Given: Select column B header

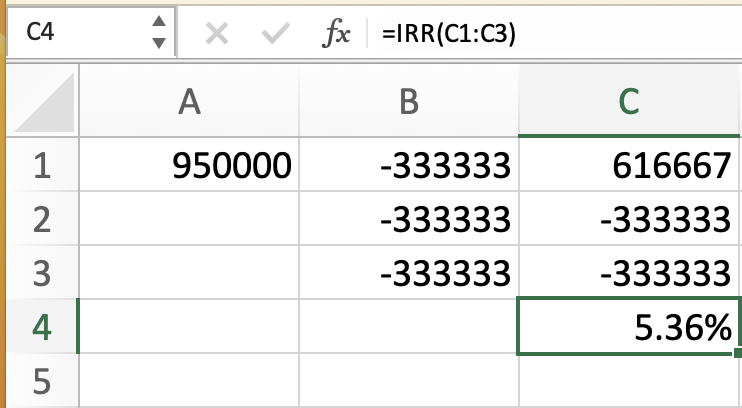Looking at the screenshot, I should tap(408, 102).
